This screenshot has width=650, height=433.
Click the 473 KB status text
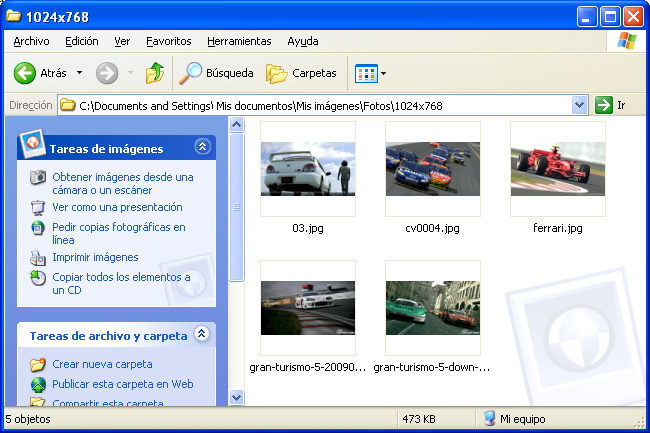pos(419,419)
